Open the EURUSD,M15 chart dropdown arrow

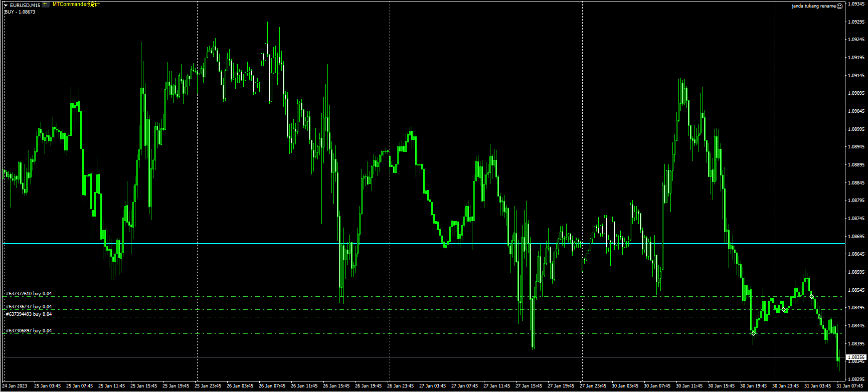click(x=6, y=5)
